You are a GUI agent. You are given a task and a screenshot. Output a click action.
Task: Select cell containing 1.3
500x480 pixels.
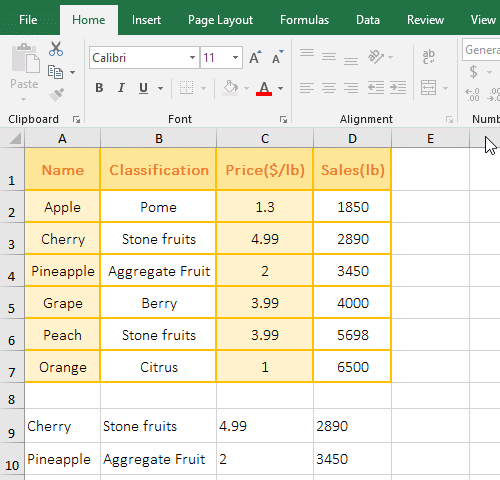(x=265, y=207)
